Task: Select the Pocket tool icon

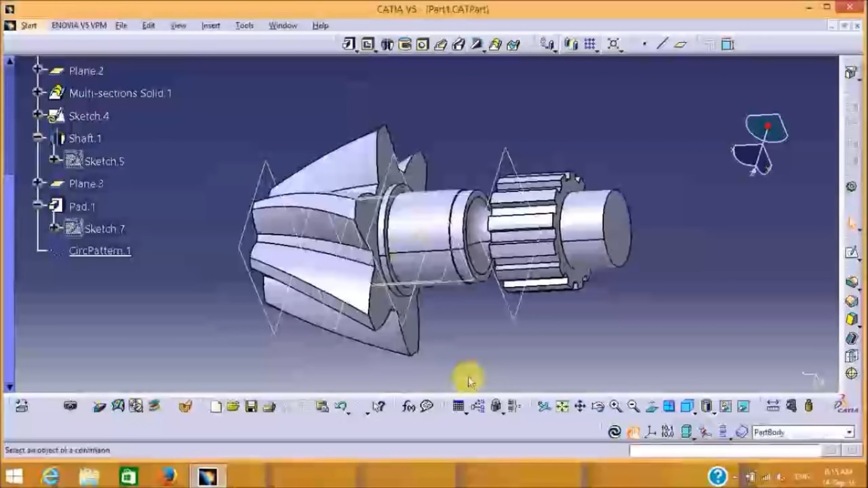Action: [368, 44]
